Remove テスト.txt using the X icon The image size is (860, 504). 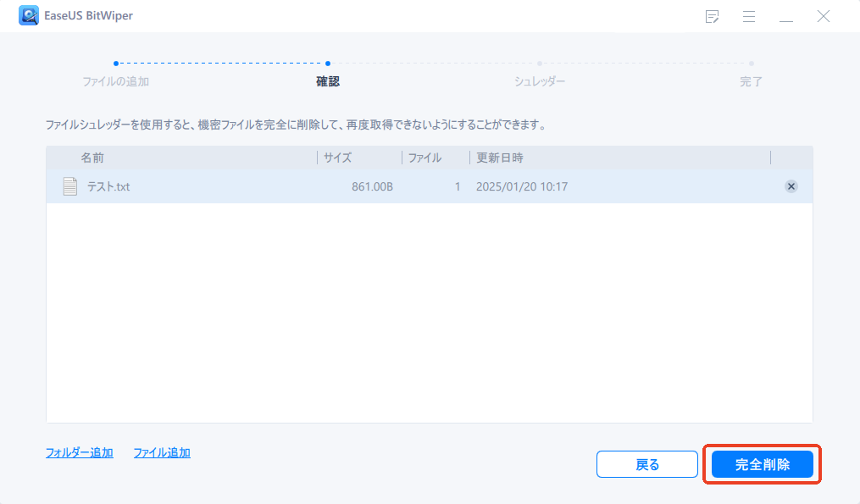click(x=791, y=186)
